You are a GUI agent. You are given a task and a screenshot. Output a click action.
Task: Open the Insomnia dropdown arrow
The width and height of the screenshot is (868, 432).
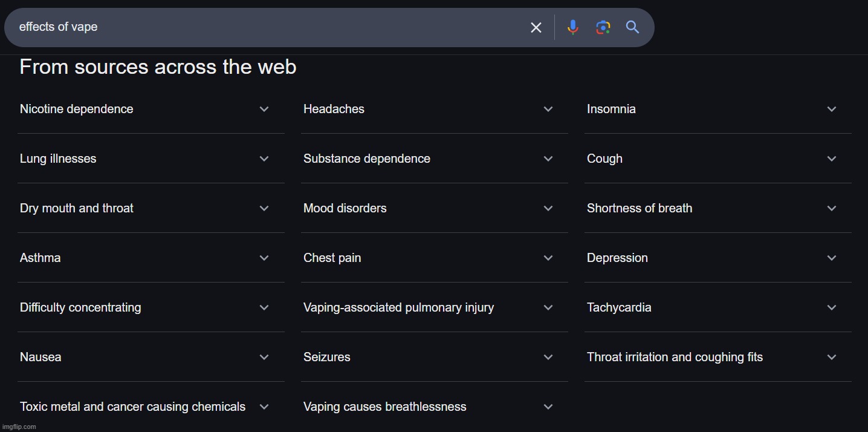click(x=832, y=110)
